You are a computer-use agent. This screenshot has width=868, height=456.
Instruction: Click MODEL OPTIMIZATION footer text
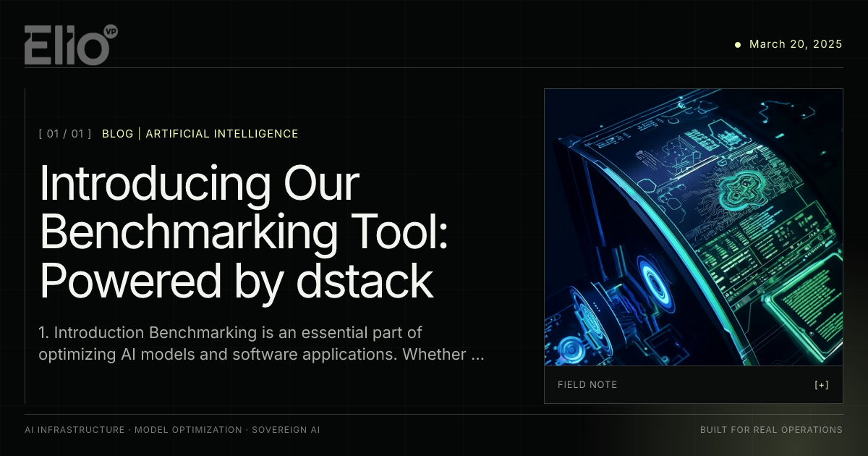(188, 430)
